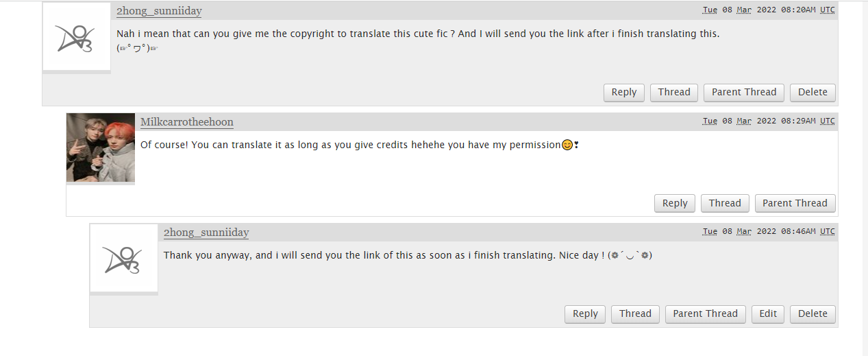Click the AO3 default avatar on the 08:46AM comment
Image resolution: width=868 pixels, height=356 pixels.
[124, 259]
